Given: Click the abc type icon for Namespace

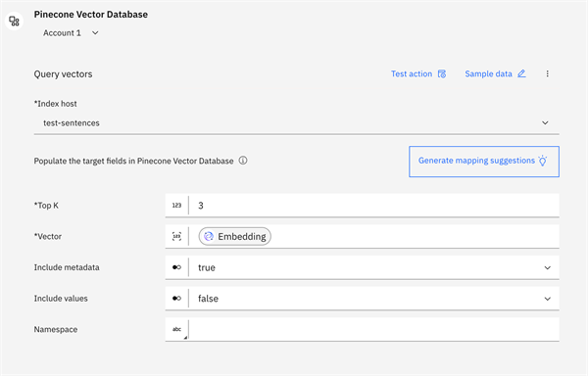Looking at the screenshot, I should (176, 330).
